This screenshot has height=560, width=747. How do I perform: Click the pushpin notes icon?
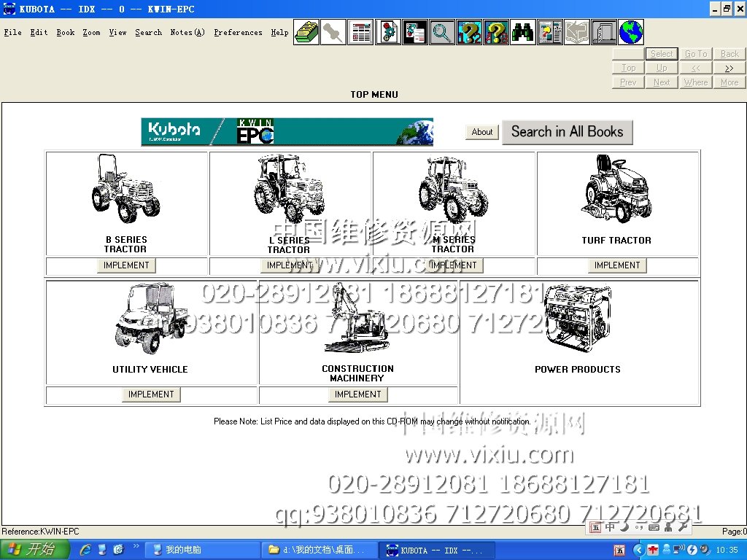coord(333,33)
